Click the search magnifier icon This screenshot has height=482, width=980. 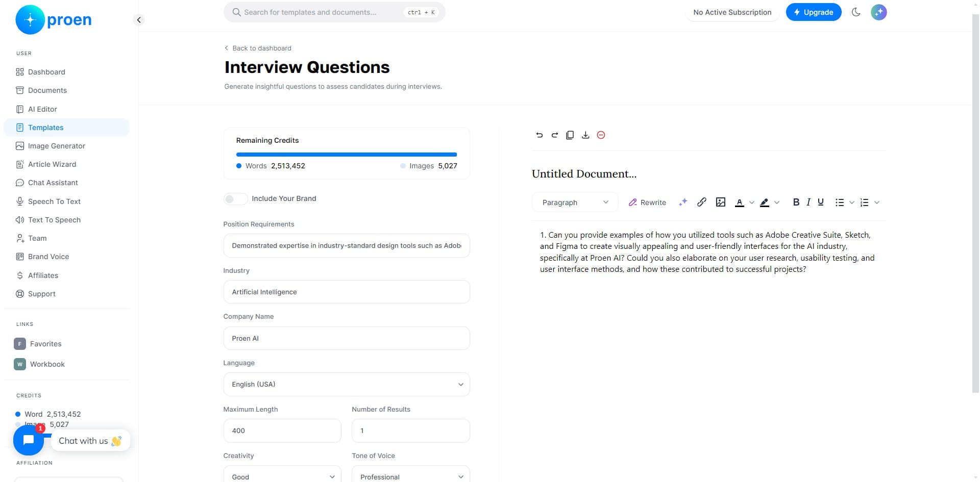click(236, 12)
